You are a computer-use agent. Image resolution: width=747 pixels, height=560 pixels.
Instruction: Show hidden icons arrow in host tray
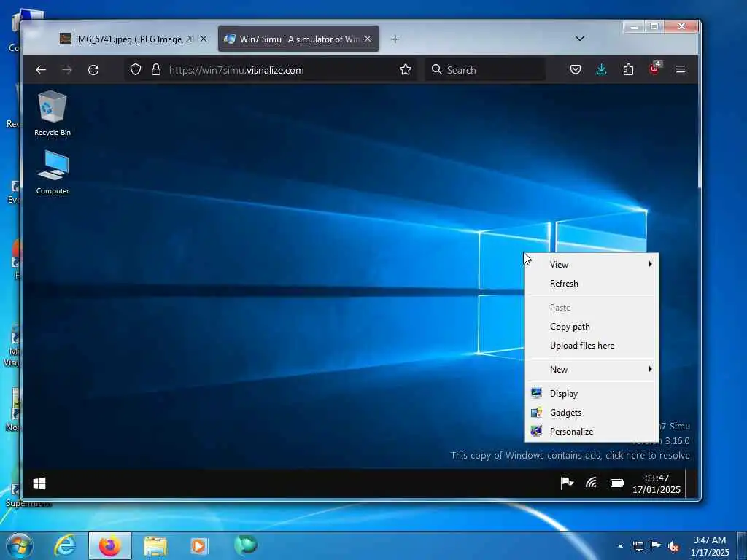[620, 546]
